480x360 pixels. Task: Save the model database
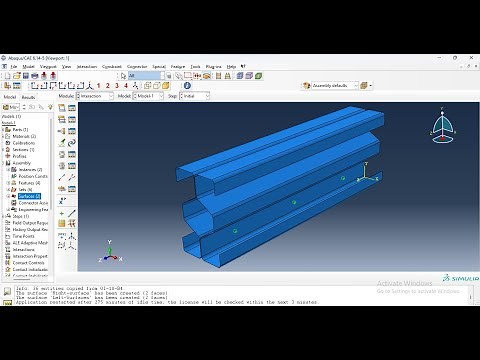pyautogui.click(x=26, y=76)
